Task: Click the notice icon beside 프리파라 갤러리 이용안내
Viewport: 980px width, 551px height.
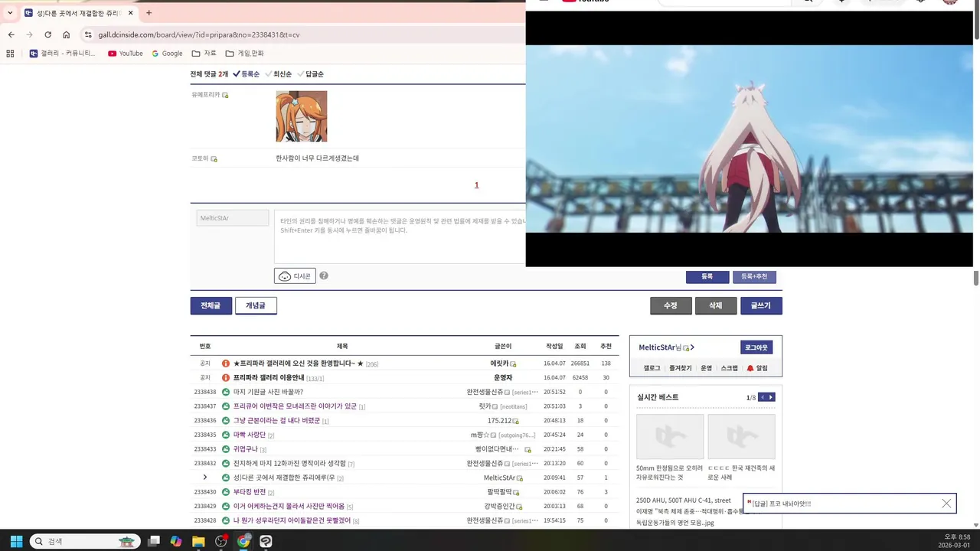Action: pyautogui.click(x=226, y=378)
